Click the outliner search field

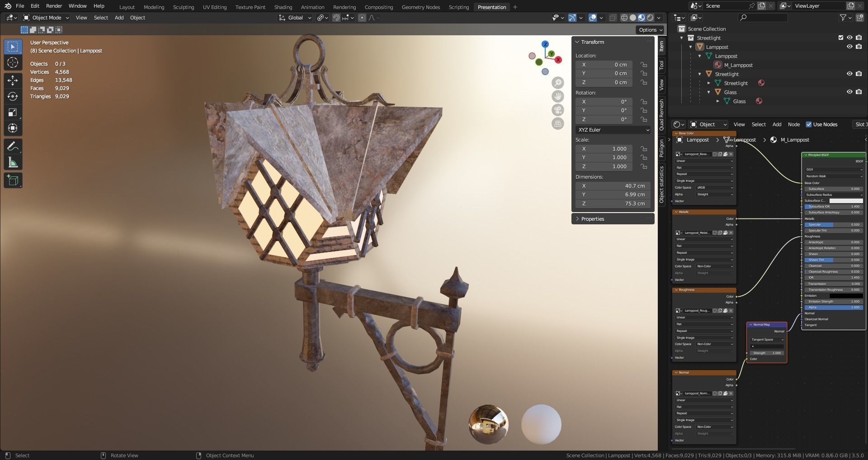tap(763, 18)
